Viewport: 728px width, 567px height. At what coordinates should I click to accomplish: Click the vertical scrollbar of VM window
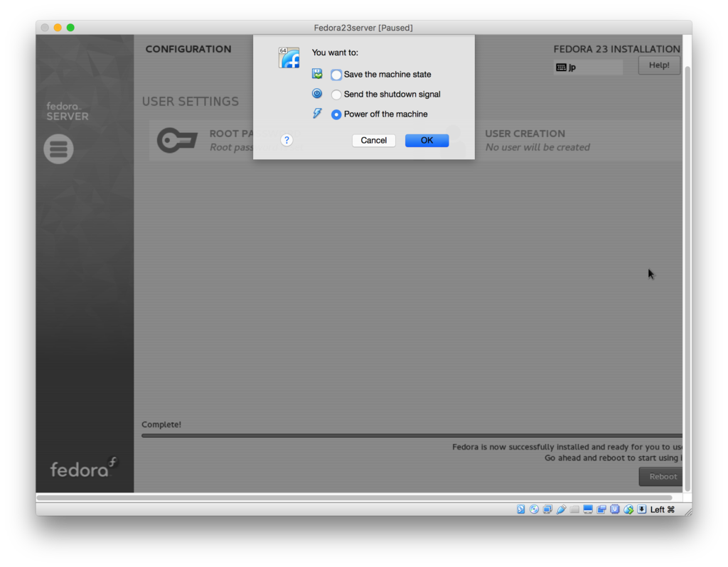[687, 279]
